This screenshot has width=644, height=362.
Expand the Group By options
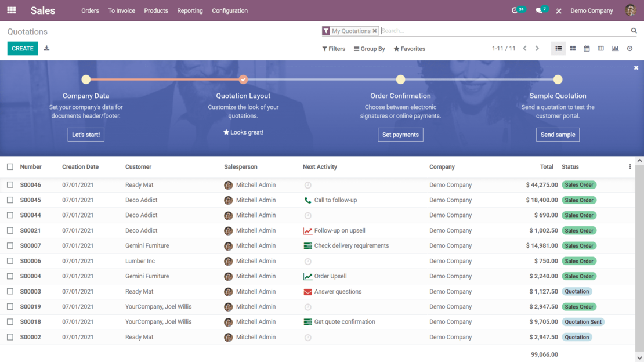pos(369,49)
